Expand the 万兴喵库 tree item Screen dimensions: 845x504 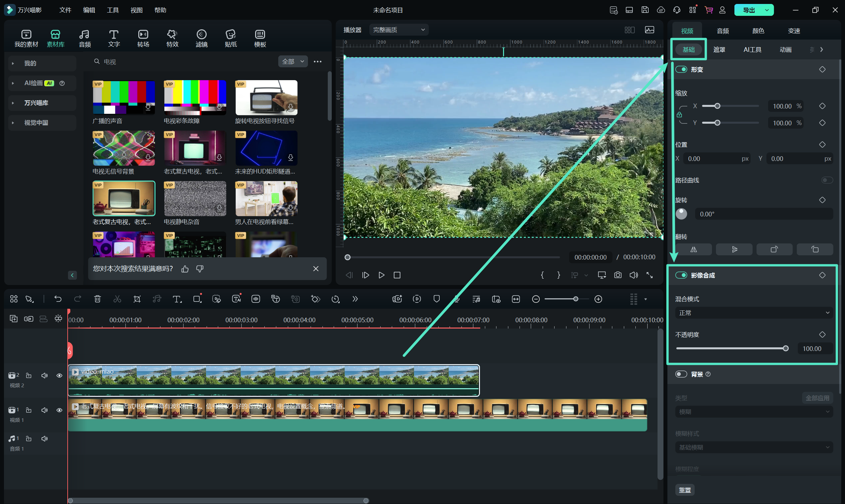pyautogui.click(x=13, y=103)
